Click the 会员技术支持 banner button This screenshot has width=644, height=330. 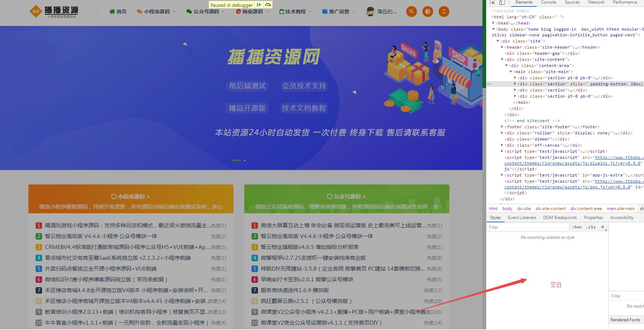click(x=304, y=86)
